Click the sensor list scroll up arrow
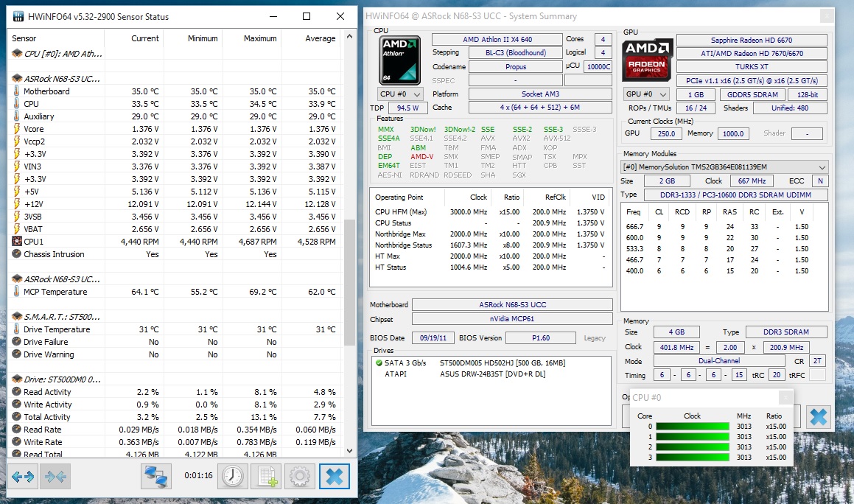 350,37
